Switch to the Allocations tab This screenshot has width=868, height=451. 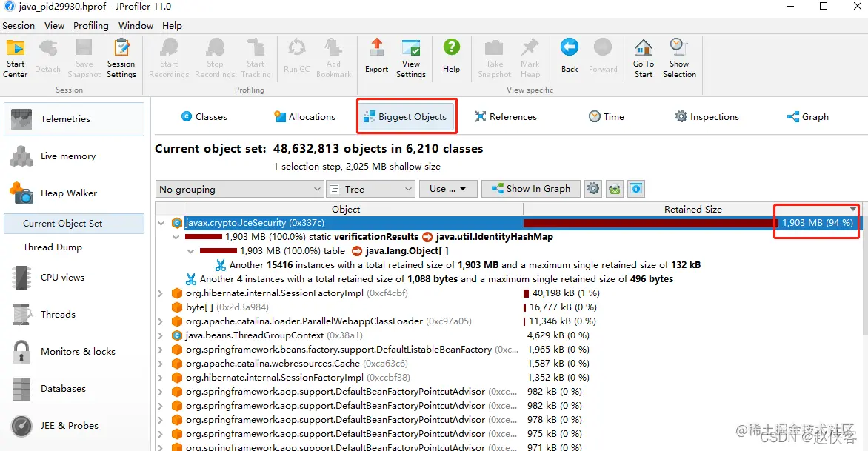pyautogui.click(x=304, y=117)
